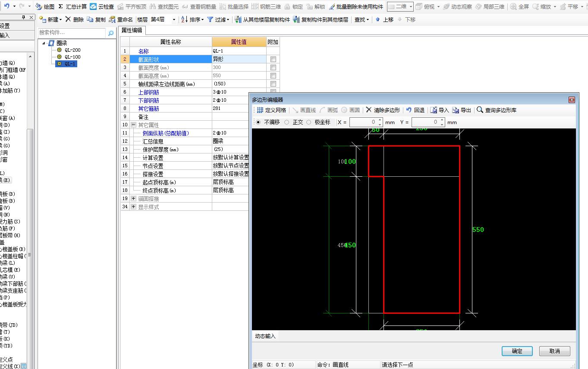Expand 锚固搭接 group
The height and width of the screenshot is (369, 588).
[x=133, y=199]
